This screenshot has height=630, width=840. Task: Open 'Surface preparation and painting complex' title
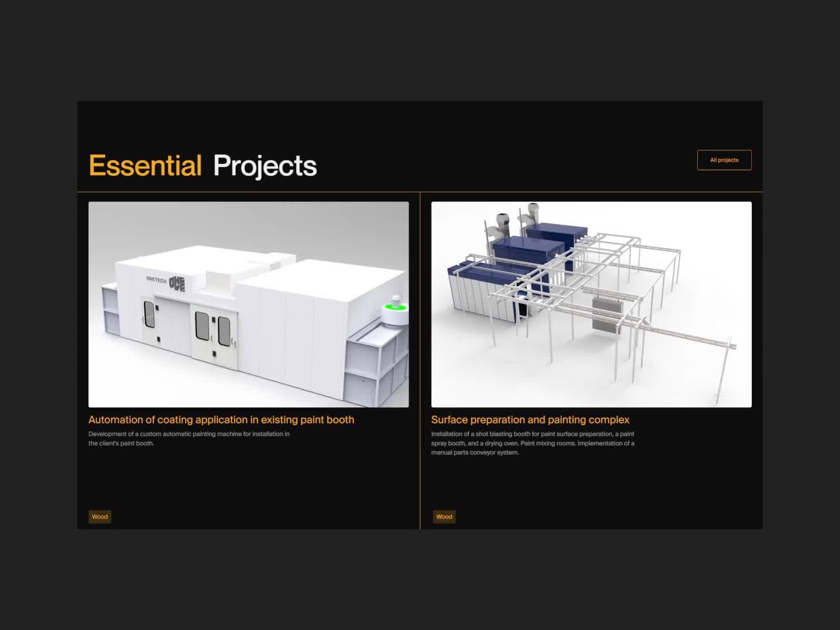coord(530,420)
